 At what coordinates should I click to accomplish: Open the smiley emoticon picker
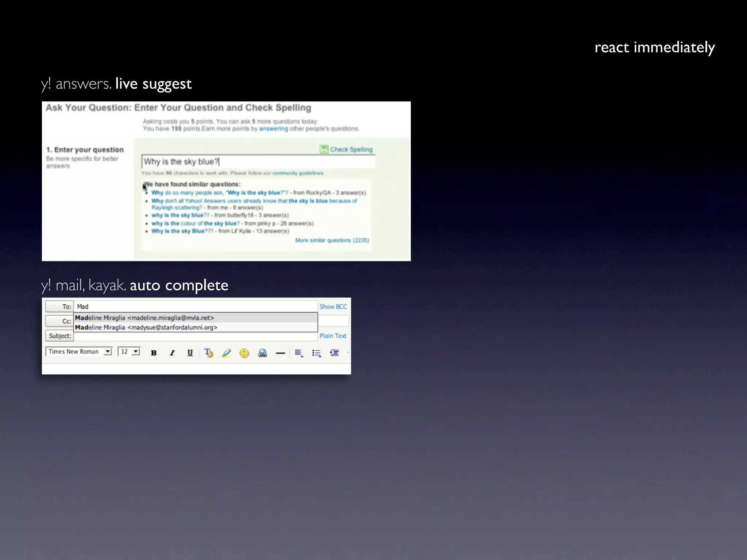[x=244, y=353]
